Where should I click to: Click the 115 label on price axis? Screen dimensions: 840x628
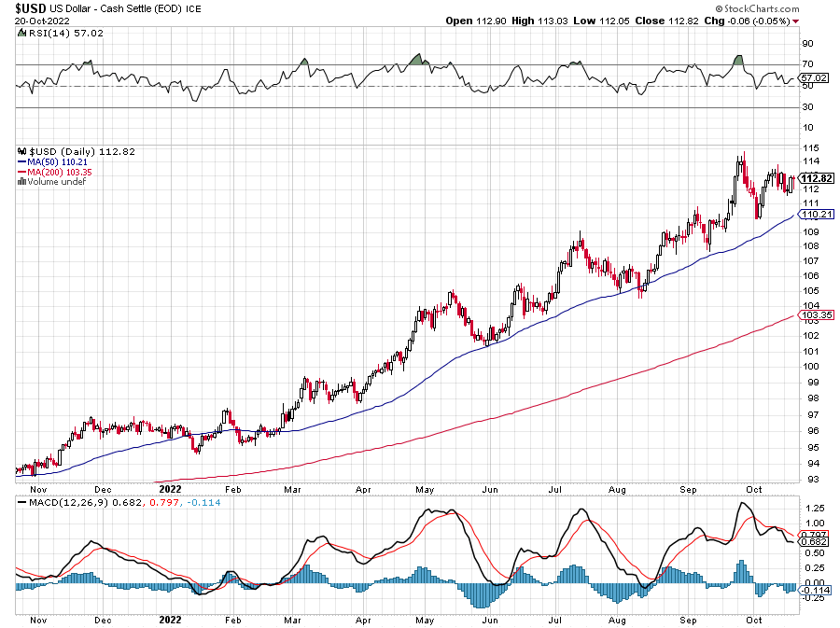[810, 147]
